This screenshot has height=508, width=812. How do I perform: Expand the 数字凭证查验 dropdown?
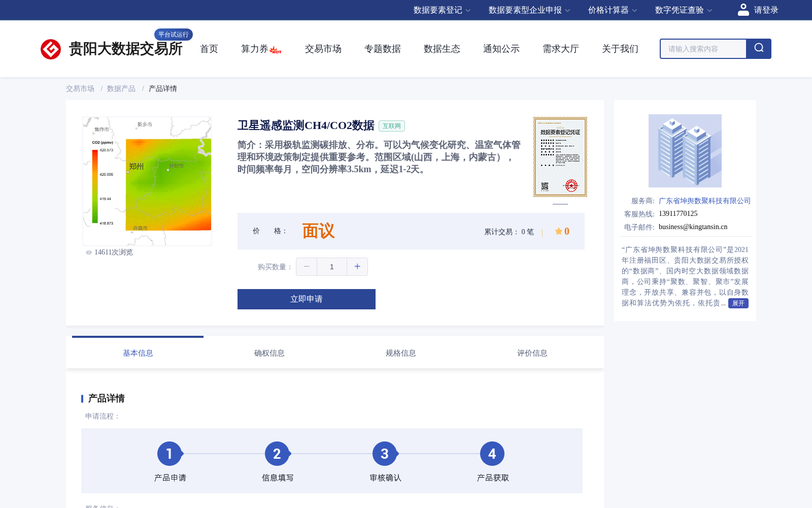684,10
